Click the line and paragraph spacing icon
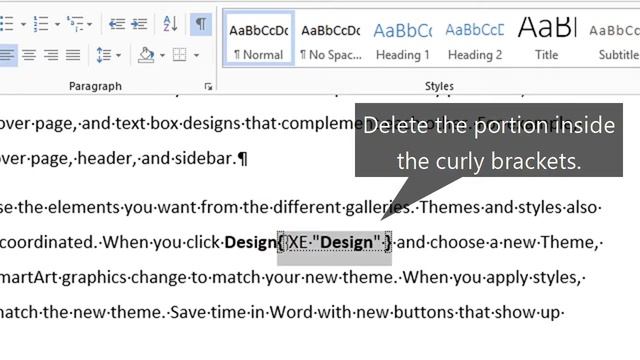 click(x=104, y=55)
